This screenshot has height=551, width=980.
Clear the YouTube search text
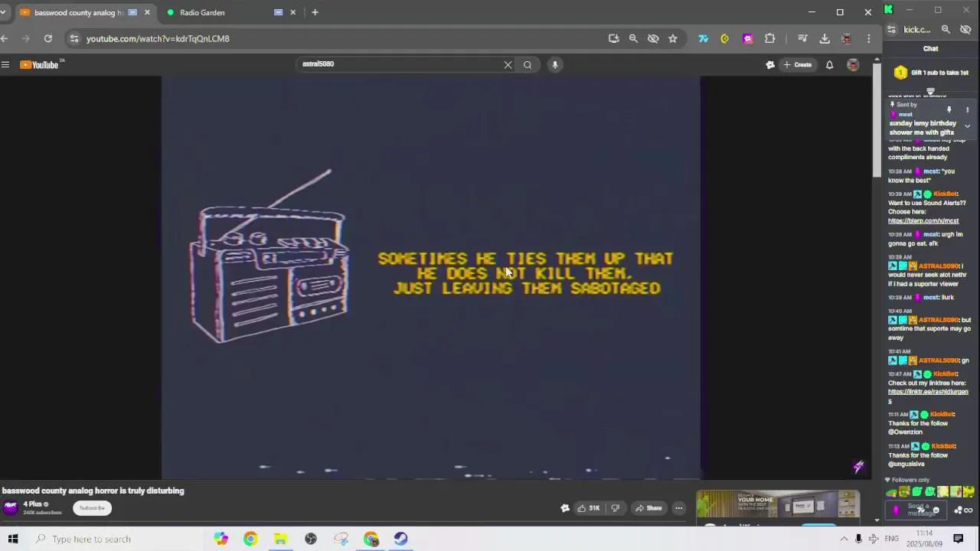click(x=508, y=65)
